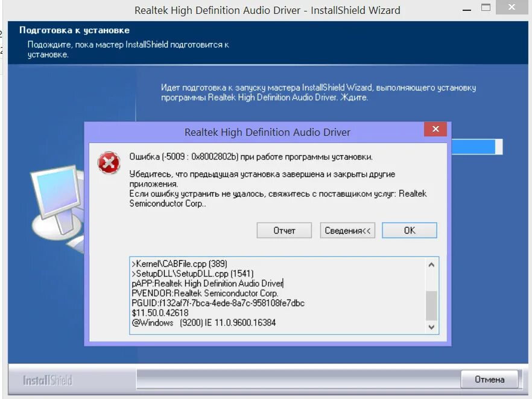Click the red error icon in dialog
This screenshot has height=399, width=532.
(109, 162)
